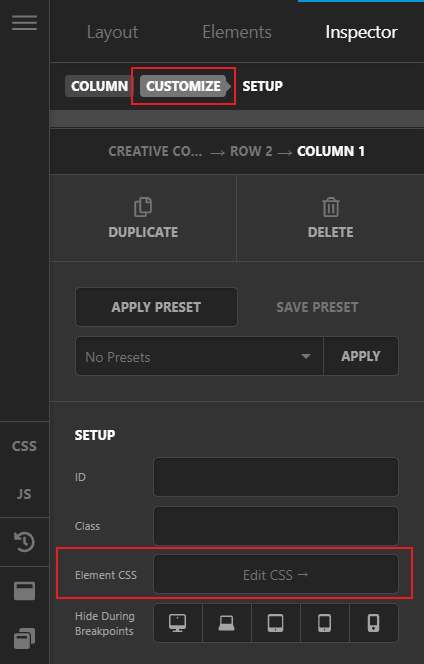424x664 pixels.
Task: Click the Duplicate column icon
Action: tap(143, 207)
